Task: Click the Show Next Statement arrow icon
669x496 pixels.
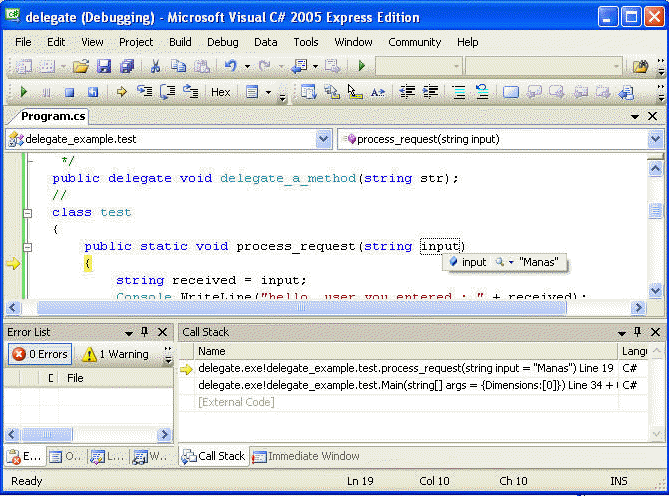Action: click(122, 92)
